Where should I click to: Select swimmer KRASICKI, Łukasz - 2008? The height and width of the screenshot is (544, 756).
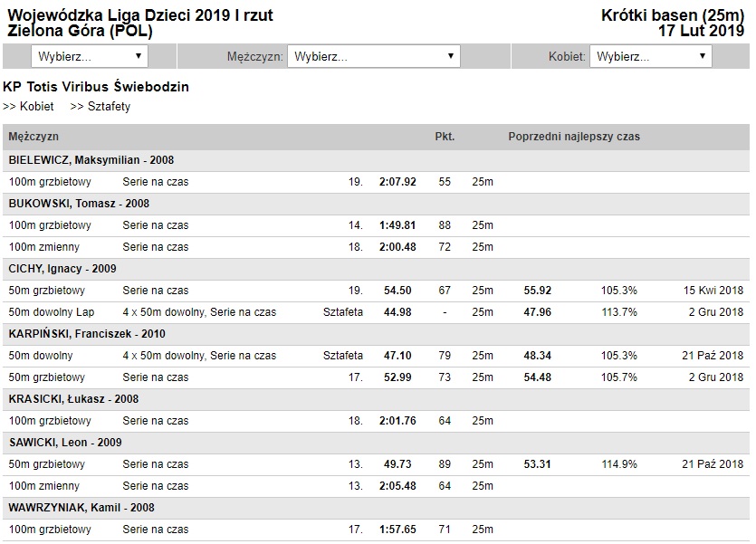click(73, 399)
